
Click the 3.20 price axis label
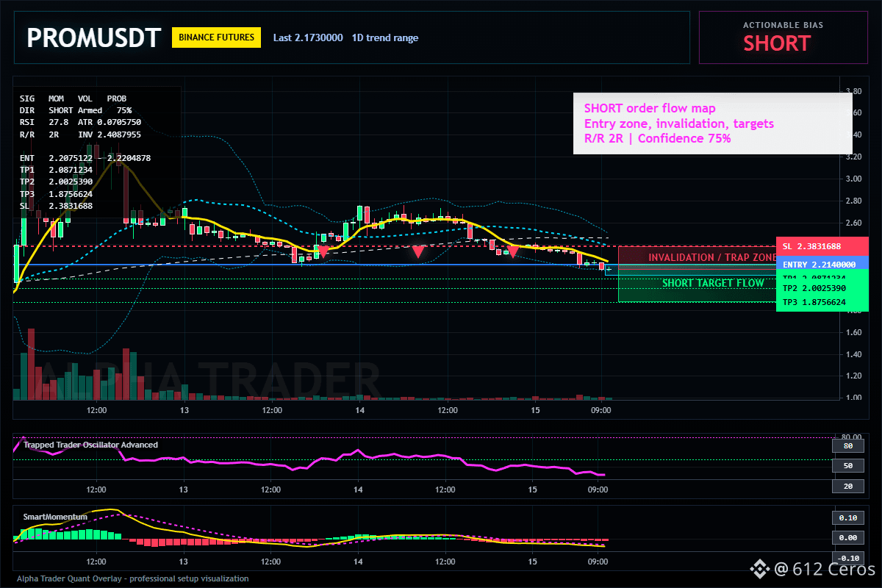[x=853, y=157]
